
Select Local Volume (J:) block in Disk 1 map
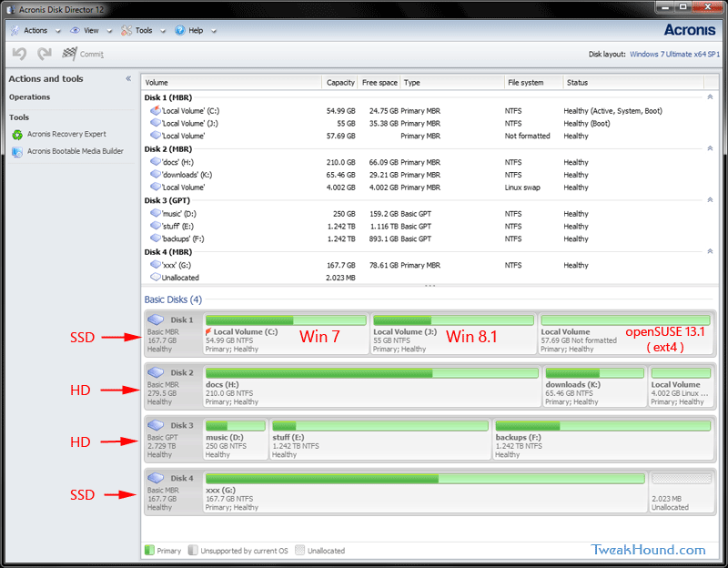[x=453, y=334]
